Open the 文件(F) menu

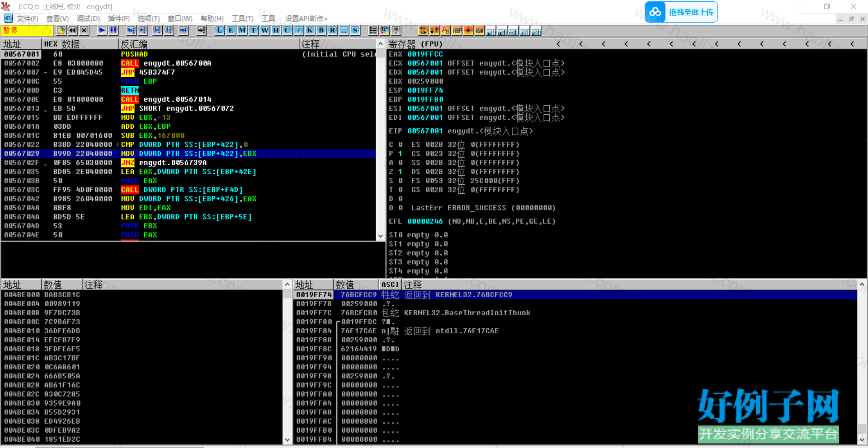coord(27,19)
